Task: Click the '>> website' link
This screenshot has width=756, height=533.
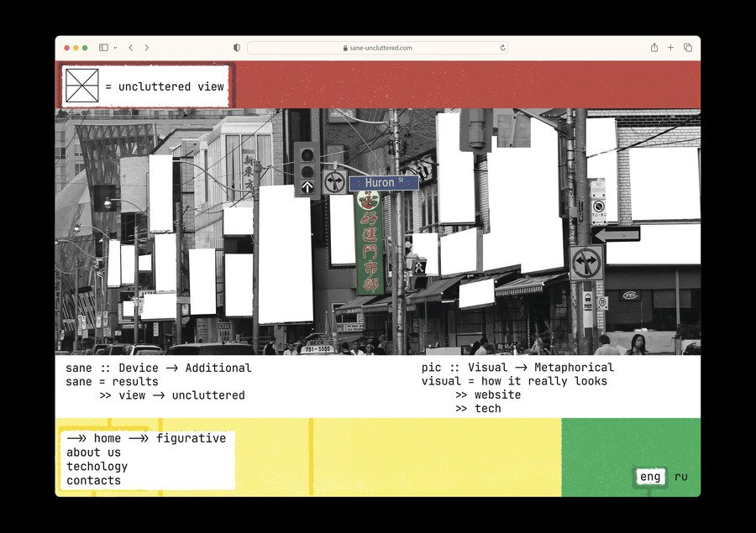Action: tap(488, 395)
